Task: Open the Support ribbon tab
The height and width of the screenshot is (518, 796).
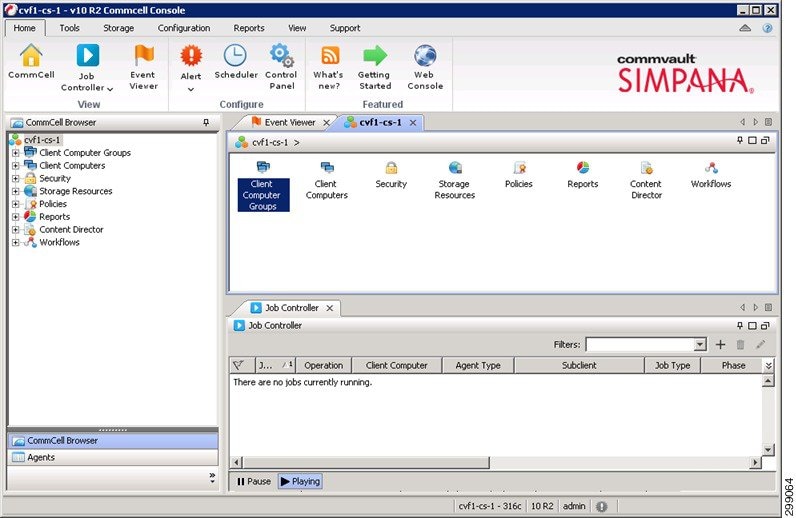Action: [x=345, y=28]
